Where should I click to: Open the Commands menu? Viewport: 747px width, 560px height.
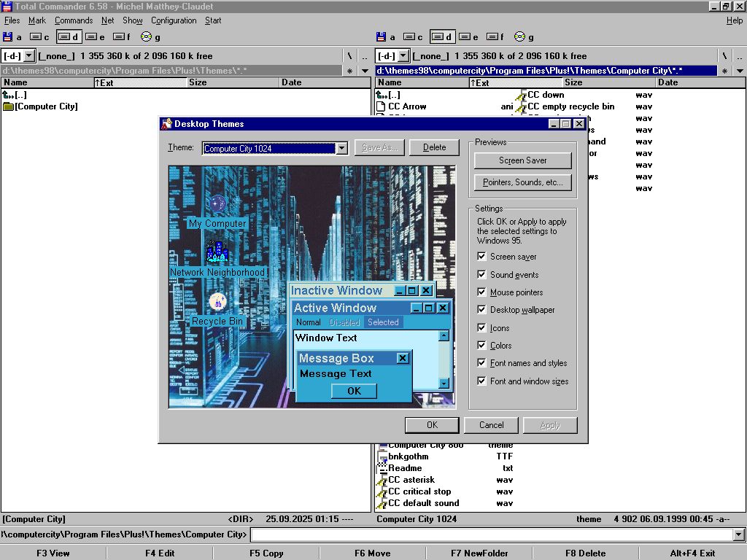[x=73, y=20]
